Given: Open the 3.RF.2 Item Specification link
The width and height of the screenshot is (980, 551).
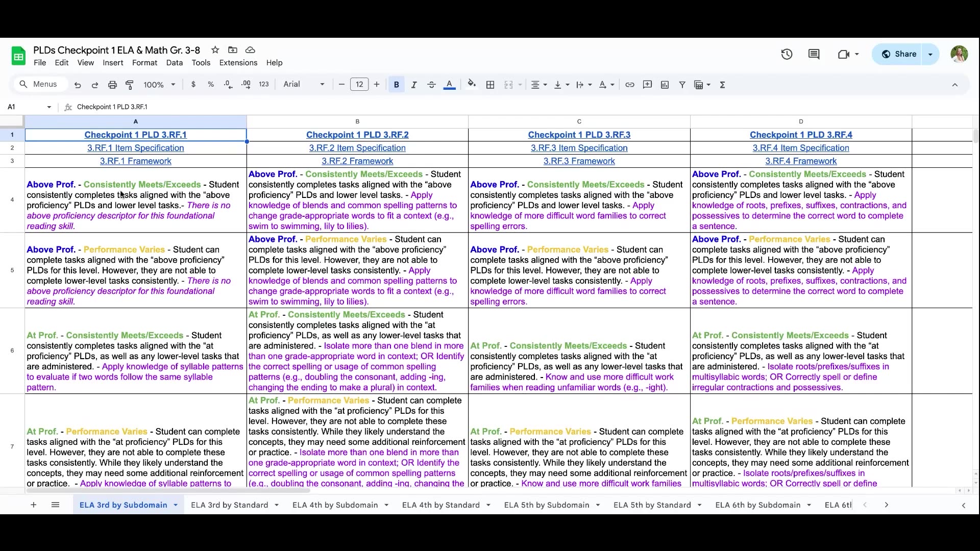Looking at the screenshot, I should [x=357, y=148].
